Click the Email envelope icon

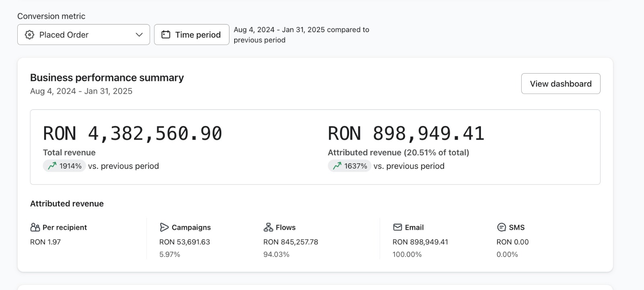pyautogui.click(x=397, y=227)
